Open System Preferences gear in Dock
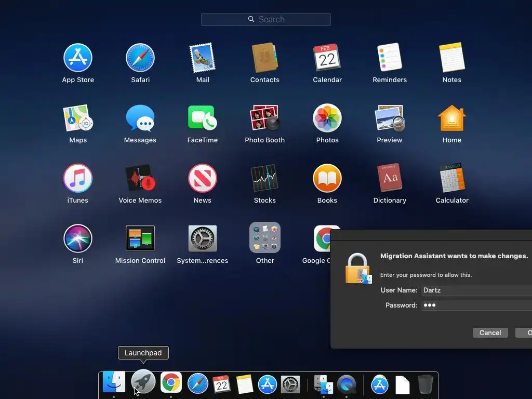This screenshot has height=399, width=532. [x=290, y=385]
